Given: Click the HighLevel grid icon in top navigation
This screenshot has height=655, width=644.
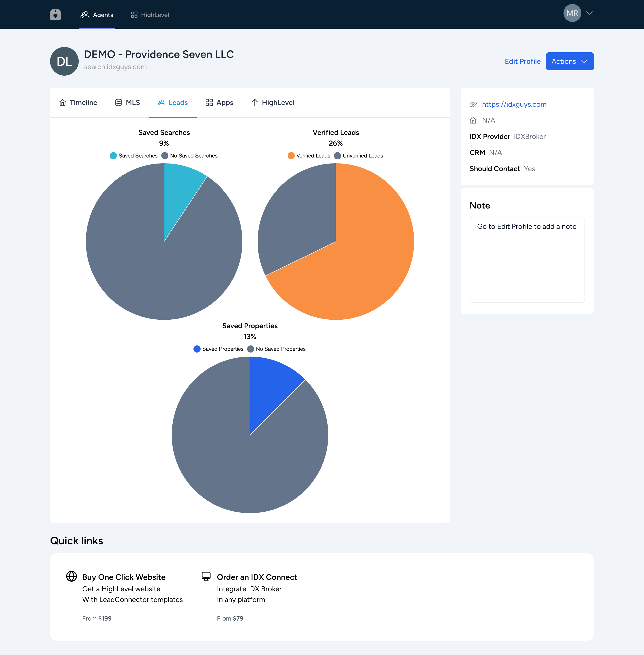Looking at the screenshot, I should coord(134,15).
